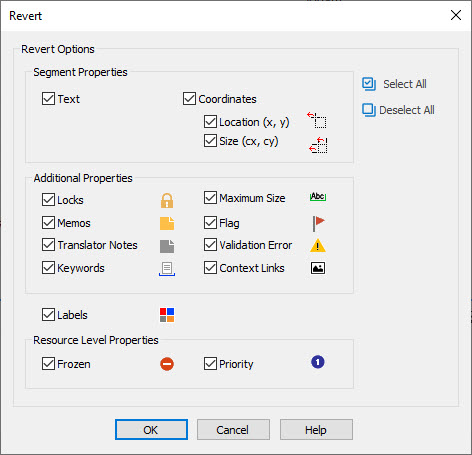
Task: Click the blue Priority number icon
Action: [x=318, y=362]
